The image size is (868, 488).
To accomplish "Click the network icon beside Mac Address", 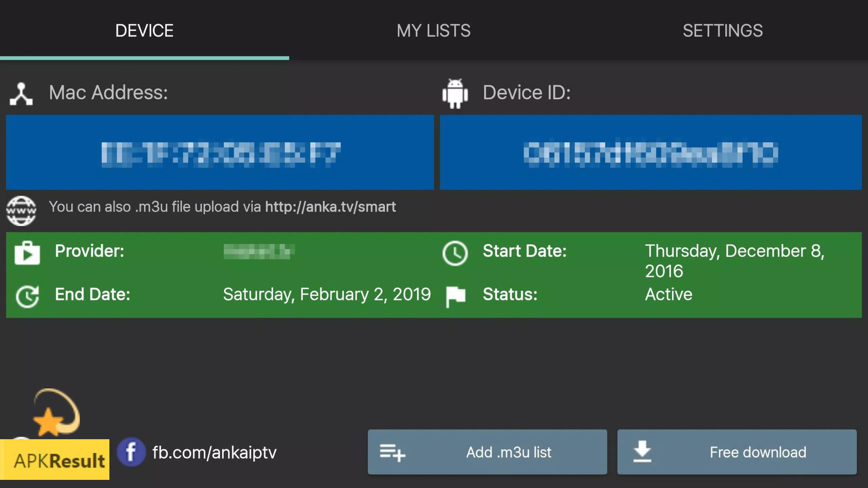I will coord(21,94).
